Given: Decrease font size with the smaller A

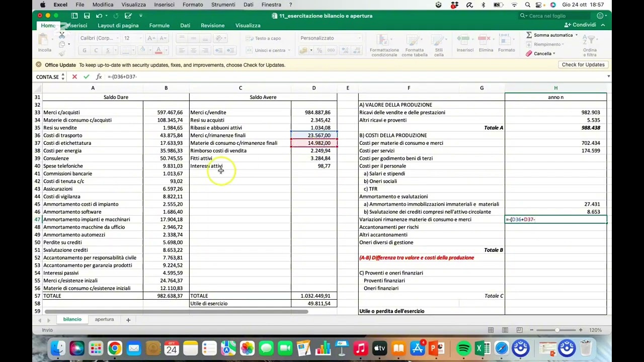Looking at the screenshot, I should coord(164,38).
